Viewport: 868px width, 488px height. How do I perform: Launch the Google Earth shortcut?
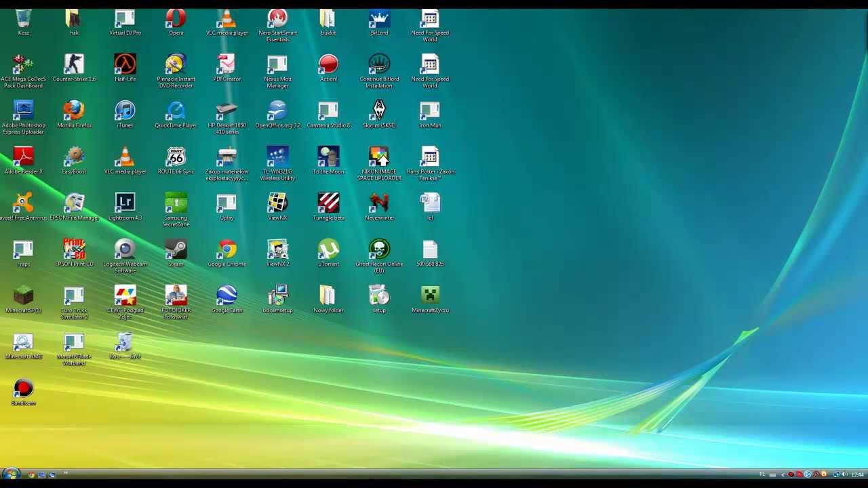coord(226,300)
